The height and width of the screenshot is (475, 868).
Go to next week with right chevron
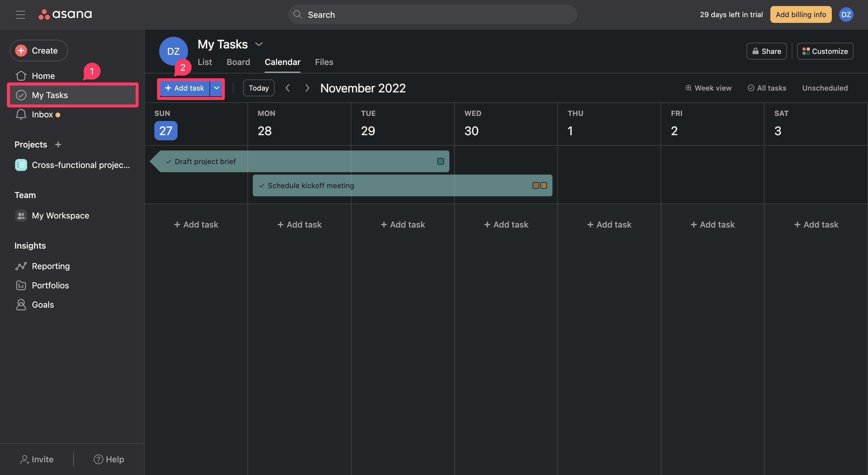307,88
